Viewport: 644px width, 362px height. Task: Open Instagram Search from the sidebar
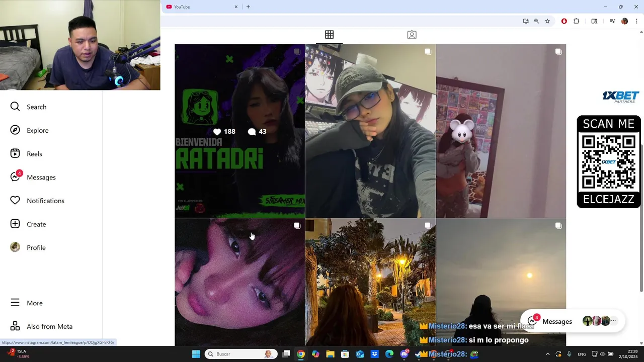(29, 107)
